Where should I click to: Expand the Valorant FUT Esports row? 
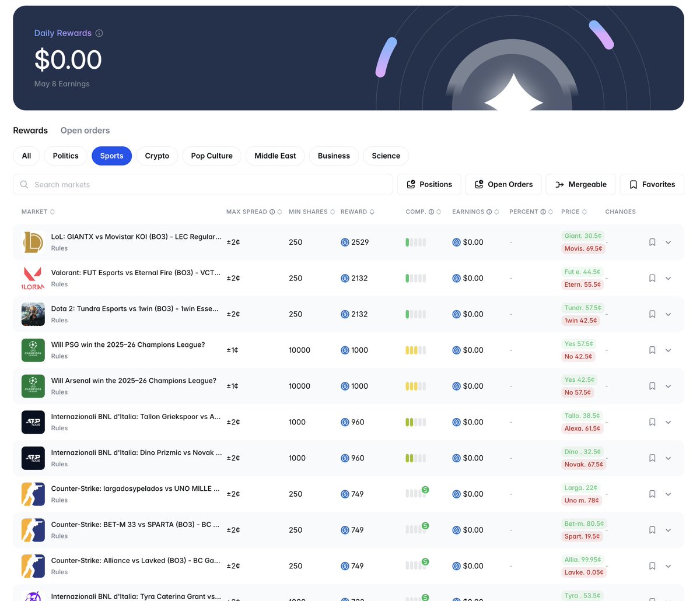[668, 279]
